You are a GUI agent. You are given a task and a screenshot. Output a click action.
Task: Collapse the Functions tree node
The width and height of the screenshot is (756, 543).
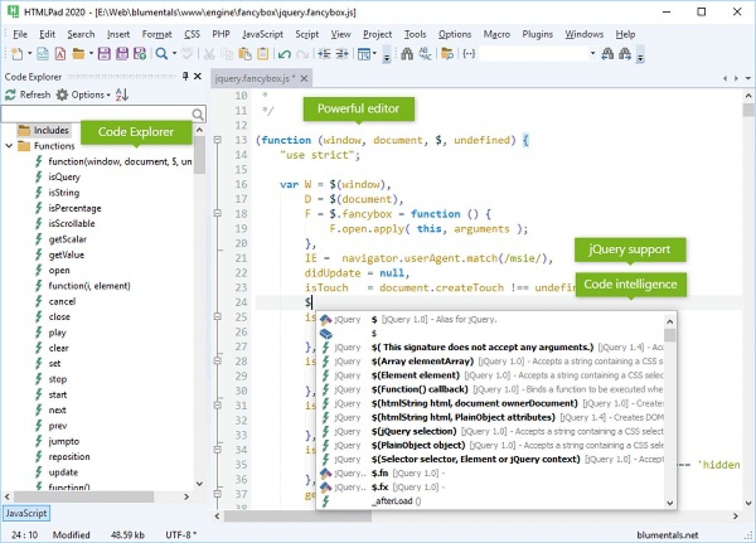pyautogui.click(x=9, y=146)
